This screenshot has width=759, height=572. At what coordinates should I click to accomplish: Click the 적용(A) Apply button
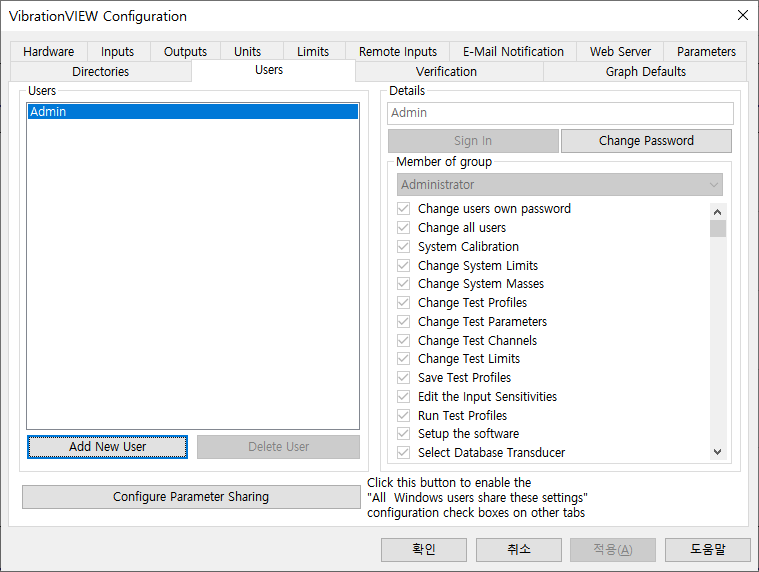pos(613,550)
